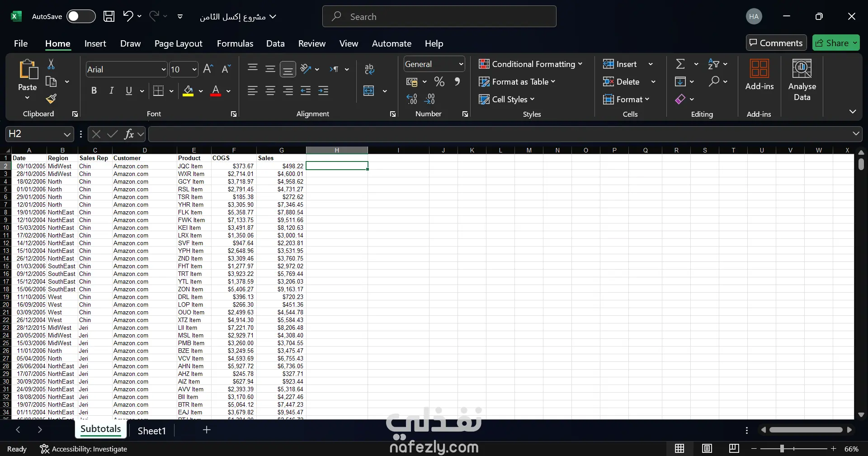Click the Increase Font Size icon
The width and height of the screenshot is (868, 456).
(208, 69)
